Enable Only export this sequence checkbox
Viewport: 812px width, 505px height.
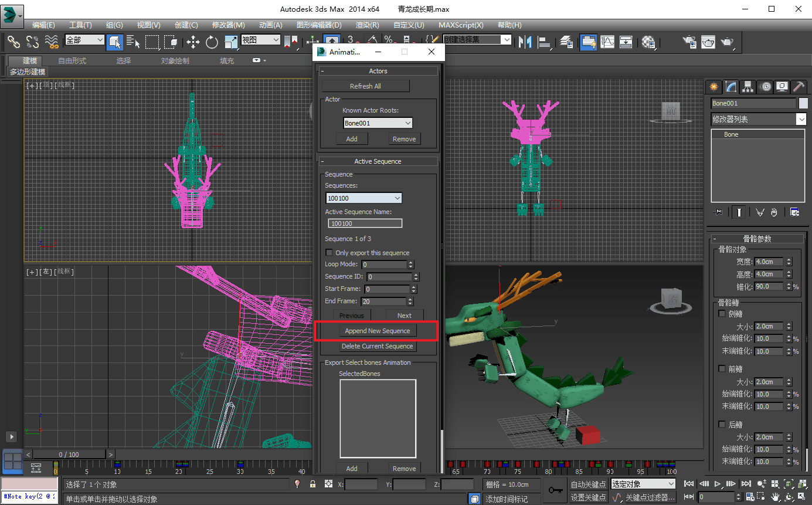pyautogui.click(x=329, y=253)
